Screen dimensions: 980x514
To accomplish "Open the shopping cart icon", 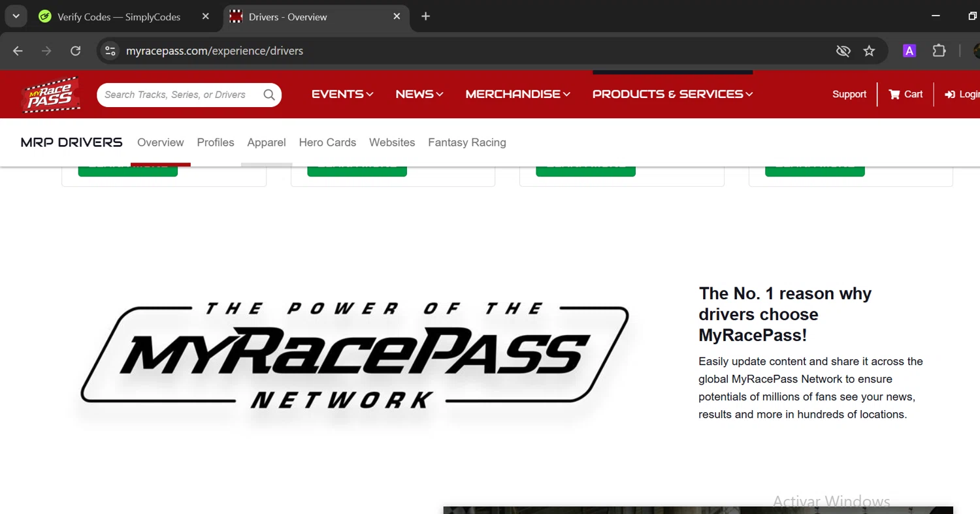I will coord(894,94).
